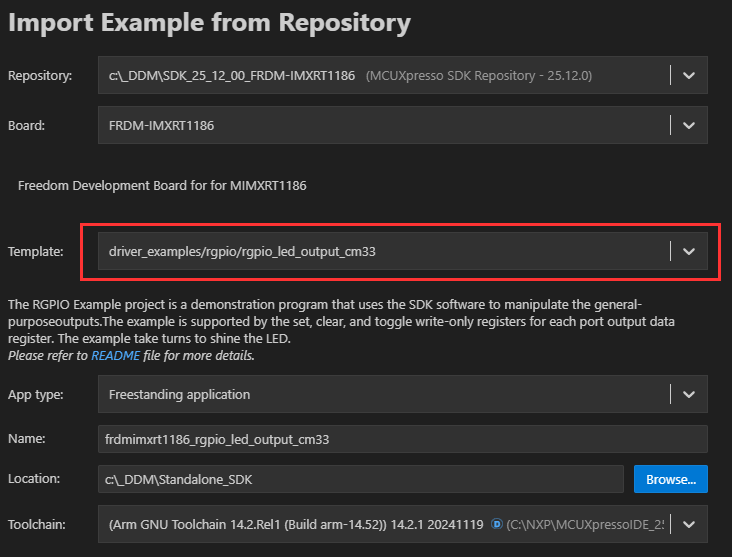Open the Repository dropdown arrow
Image resolution: width=732 pixels, height=557 pixels.
(x=689, y=75)
